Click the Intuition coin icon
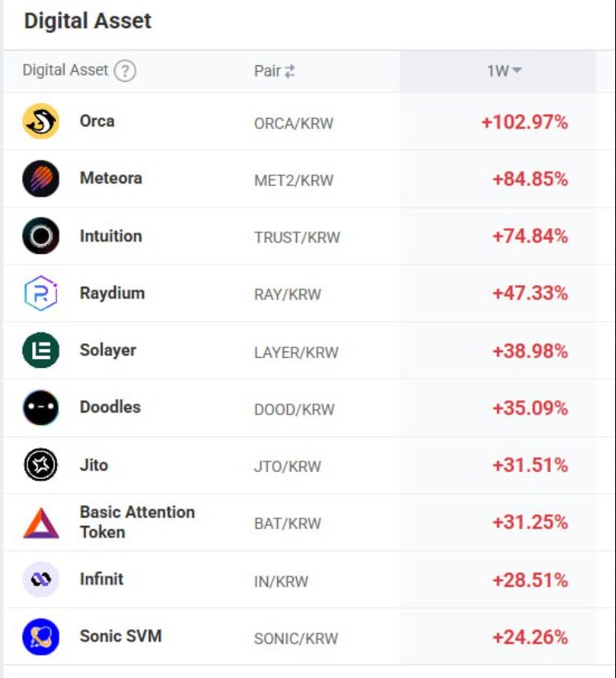The width and height of the screenshot is (616, 678). [x=41, y=236]
